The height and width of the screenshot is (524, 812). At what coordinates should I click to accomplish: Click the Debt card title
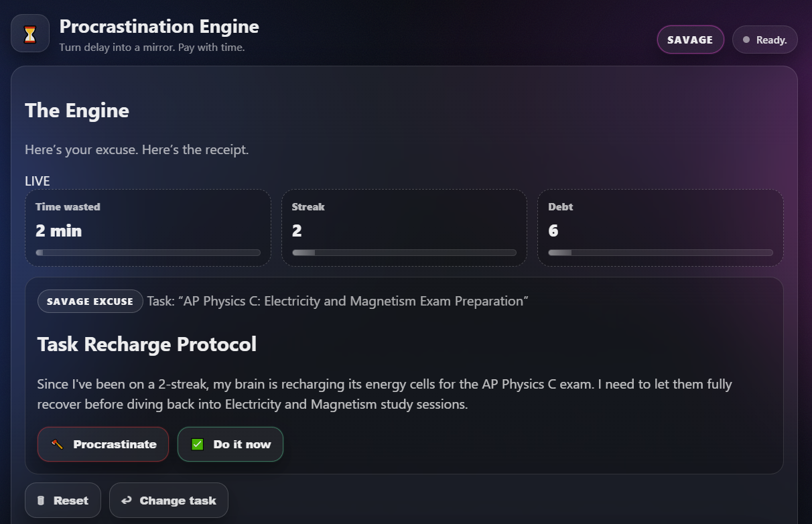pyautogui.click(x=561, y=207)
